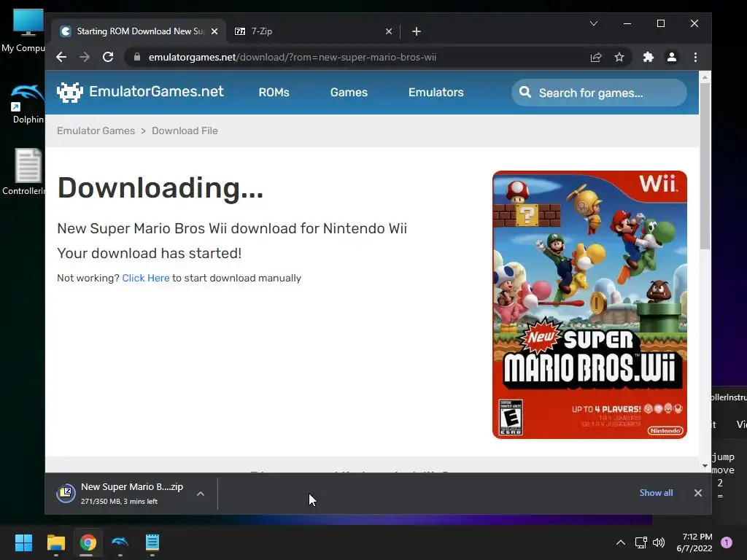View site lock info in address bar
The height and width of the screenshot is (560, 747).
click(137, 57)
